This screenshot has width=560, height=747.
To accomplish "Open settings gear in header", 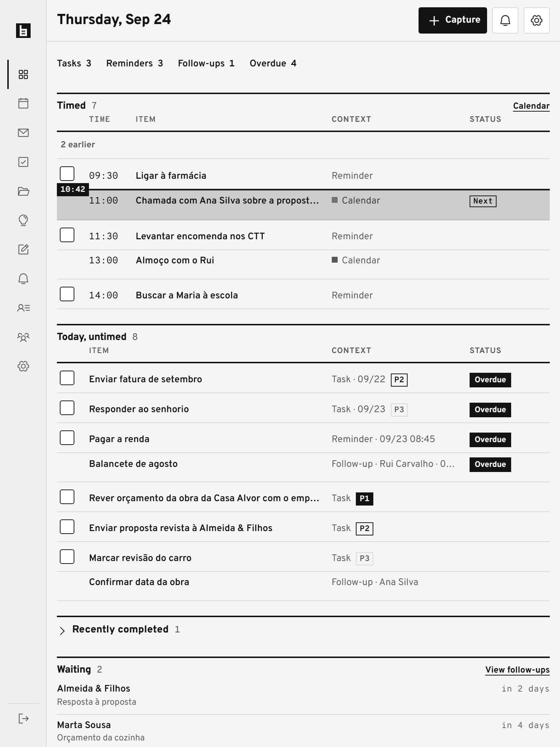I will pyautogui.click(x=537, y=20).
